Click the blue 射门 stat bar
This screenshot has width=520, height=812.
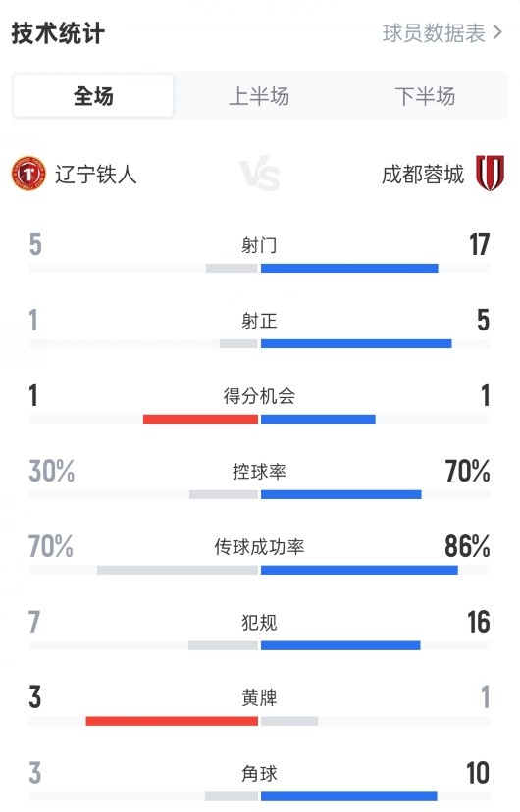[x=349, y=269]
